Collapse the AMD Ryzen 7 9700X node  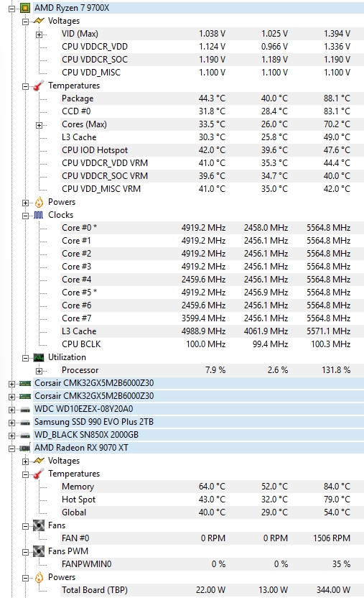[x=11, y=9]
